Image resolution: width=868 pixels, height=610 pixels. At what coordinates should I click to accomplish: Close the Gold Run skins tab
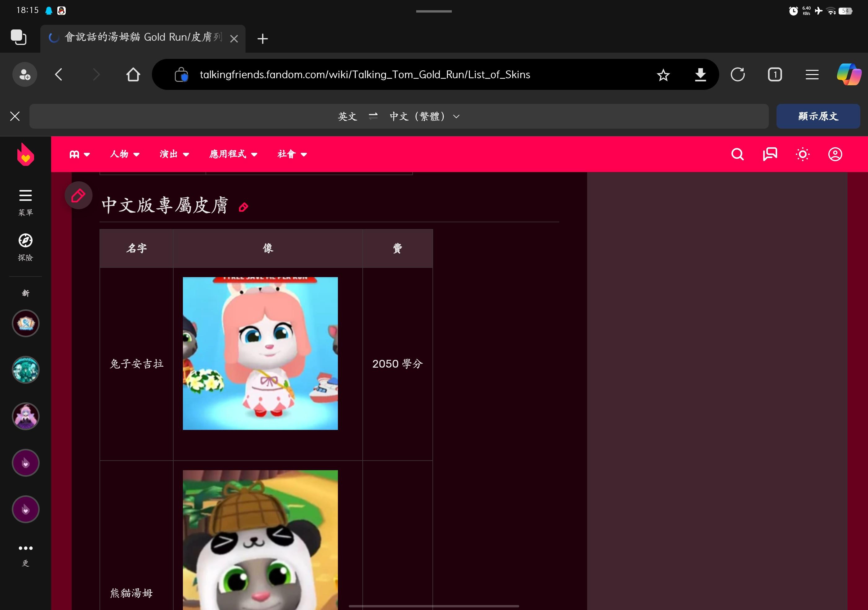[234, 38]
